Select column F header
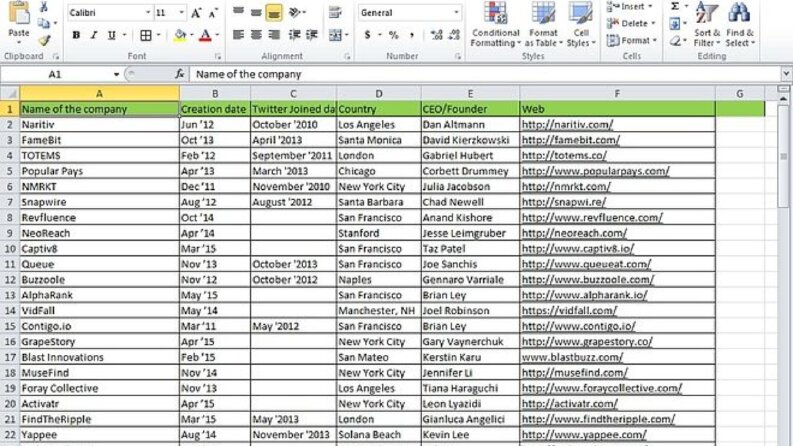793x446 pixels. (x=617, y=94)
